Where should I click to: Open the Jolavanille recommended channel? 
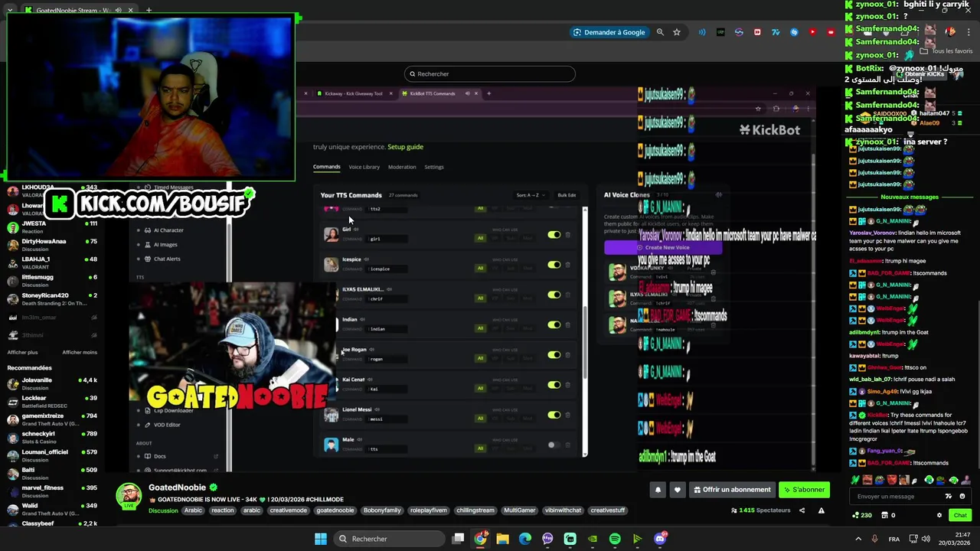pos(52,383)
